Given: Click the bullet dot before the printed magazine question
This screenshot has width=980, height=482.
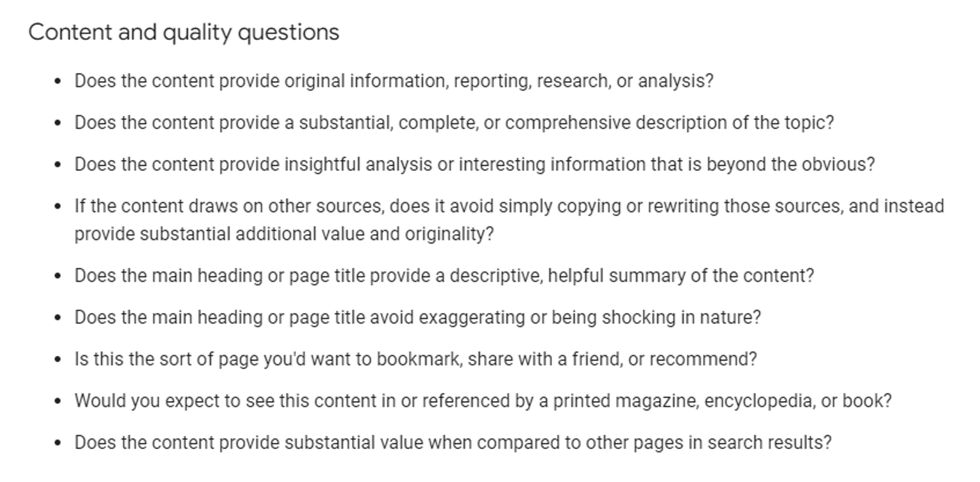Looking at the screenshot, I should pyautogui.click(x=58, y=401).
